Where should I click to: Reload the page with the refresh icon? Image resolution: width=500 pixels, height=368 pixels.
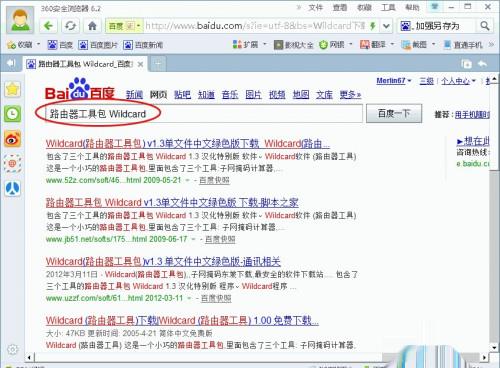tap(70, 26)
